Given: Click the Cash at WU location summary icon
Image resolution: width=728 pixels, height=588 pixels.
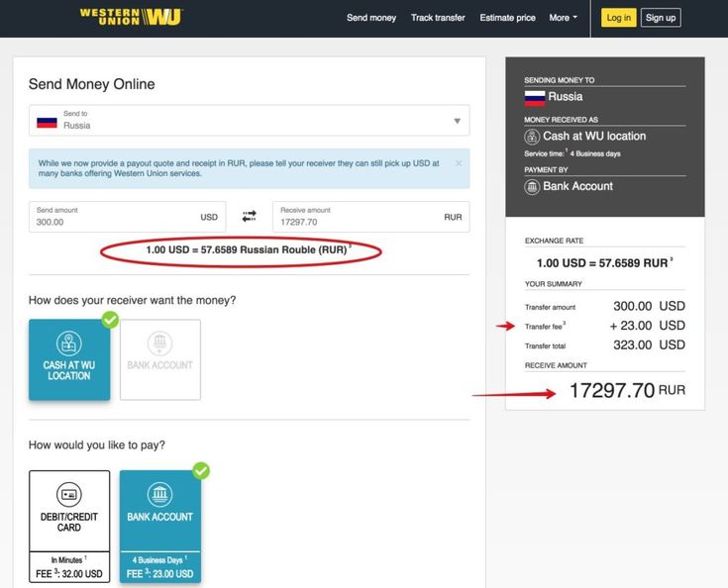Looking at the screenshot, I should coord(532,137).
